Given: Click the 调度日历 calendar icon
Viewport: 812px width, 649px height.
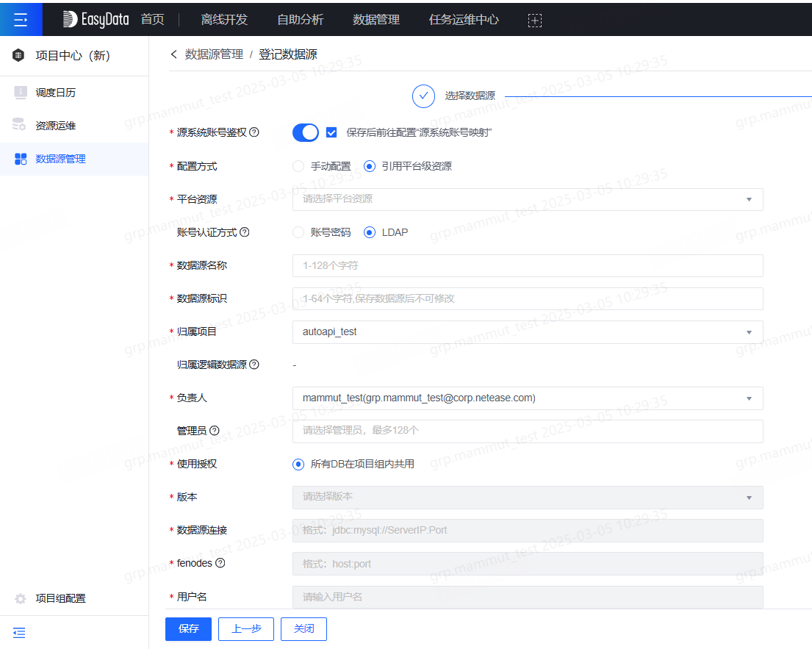Looking at the screenshot, I should pyautogui.click(x=20, y=92).
